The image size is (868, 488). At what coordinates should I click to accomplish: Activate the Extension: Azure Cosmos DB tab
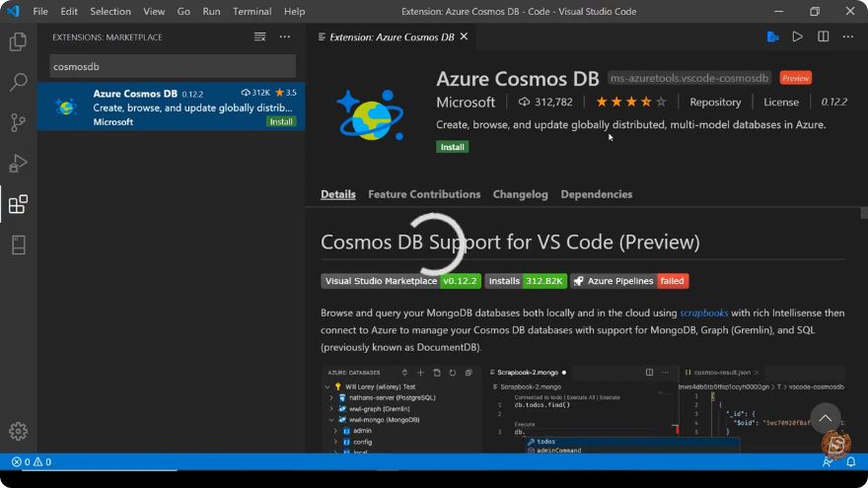392,37
